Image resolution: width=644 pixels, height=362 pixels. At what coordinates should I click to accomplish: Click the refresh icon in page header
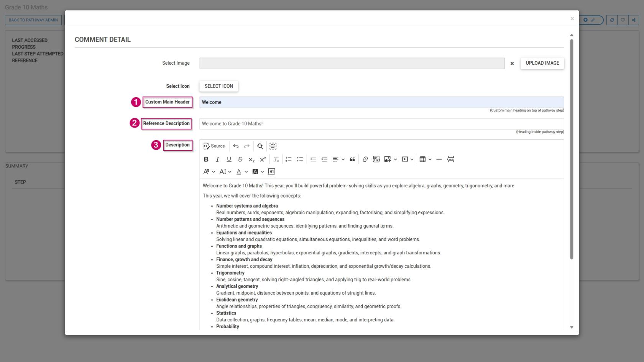pyautogui.click(x=612, y=20)
